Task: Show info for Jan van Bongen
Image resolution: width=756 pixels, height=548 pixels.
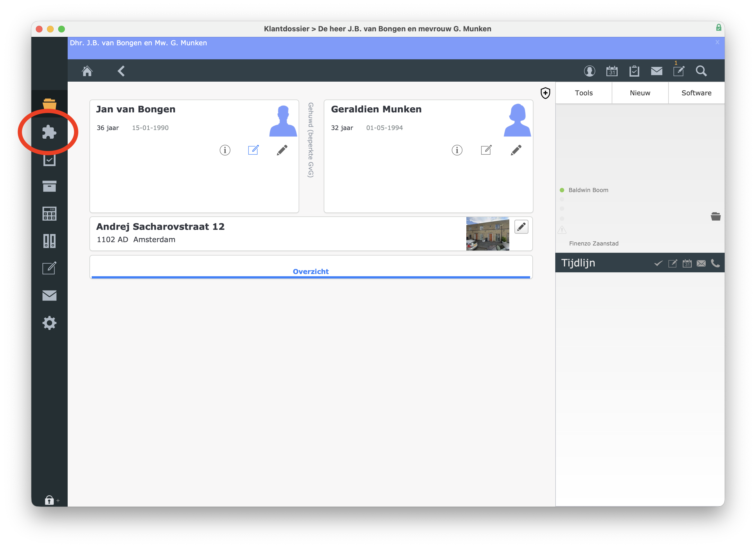Action: [x=225, y=150]
